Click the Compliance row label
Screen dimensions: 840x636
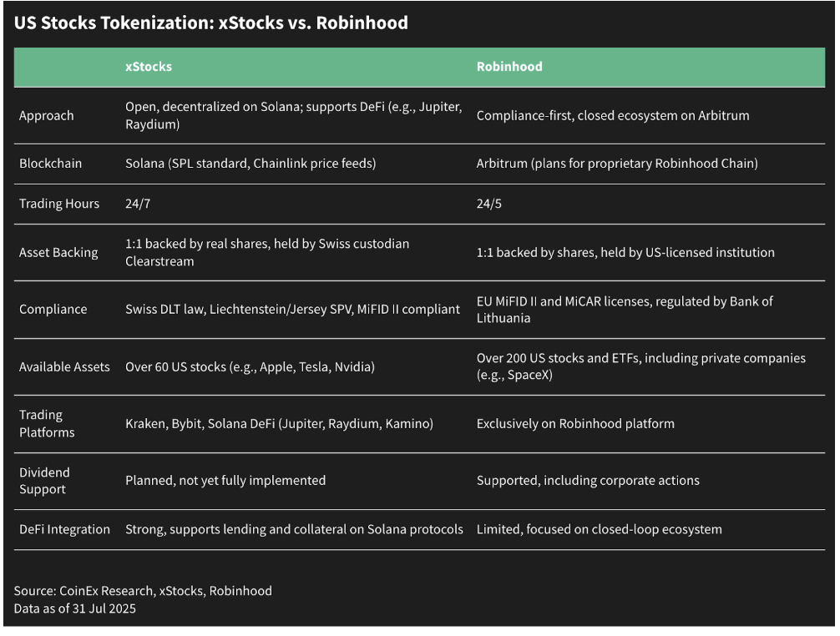53,309
